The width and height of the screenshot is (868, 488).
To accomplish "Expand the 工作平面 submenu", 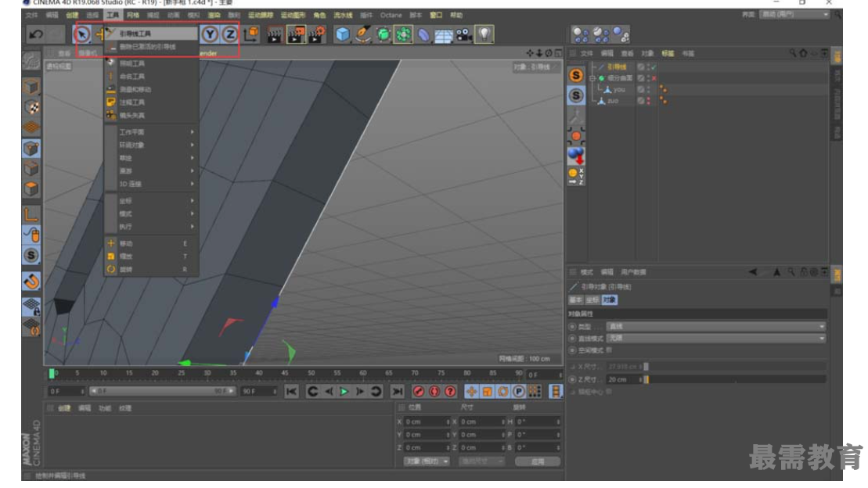I will point(151,132).
